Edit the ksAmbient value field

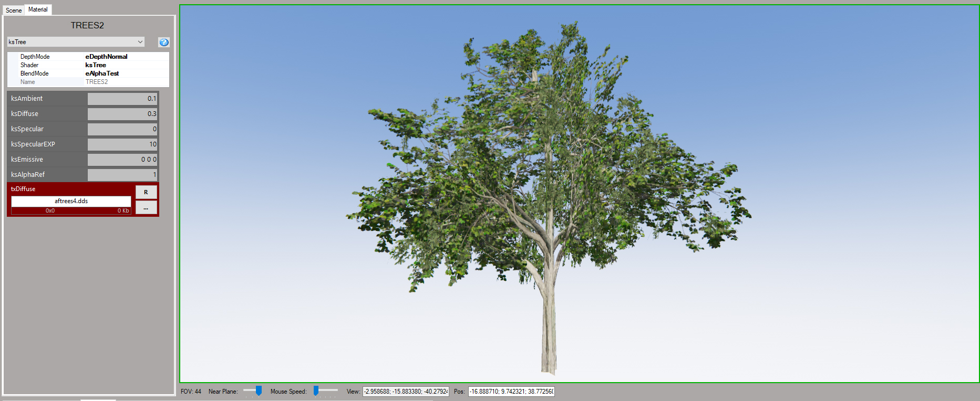122,99
